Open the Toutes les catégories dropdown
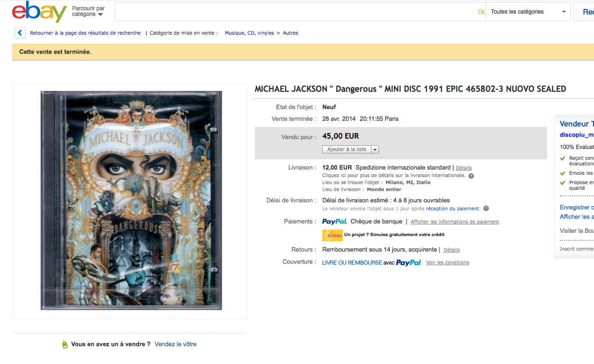The image size is (594, 364). [x=528, y=12]
